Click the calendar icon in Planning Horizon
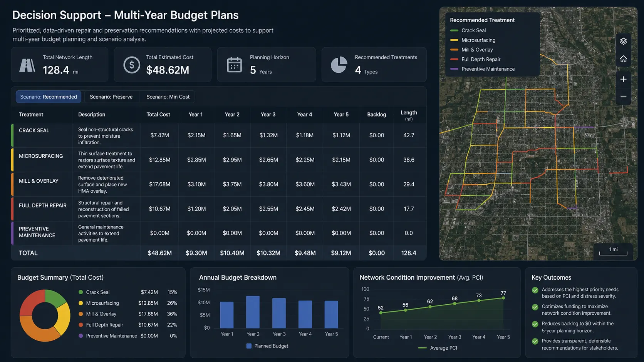 [x=234, y=65]
